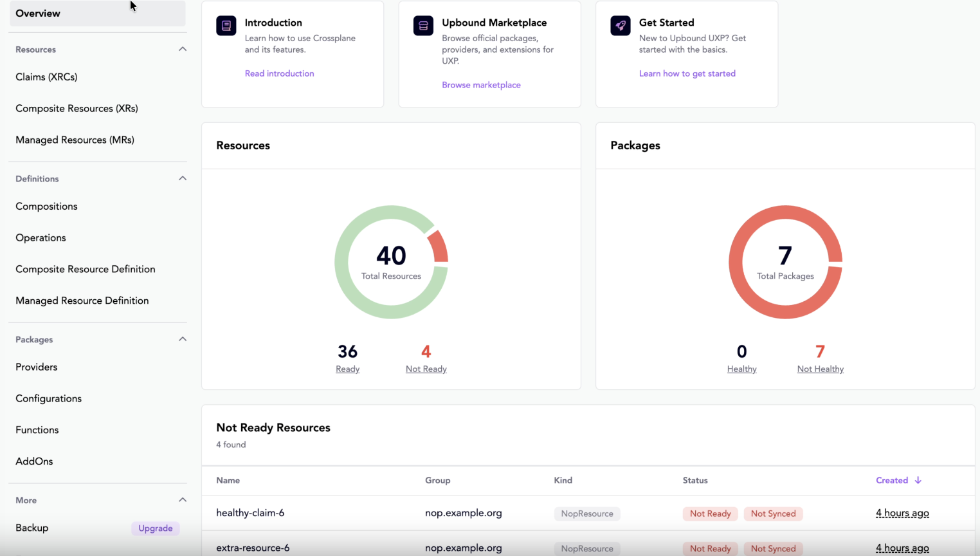Click the Upbound Marketplace stack icon
This screenshot has width=980, height=556.
point(423,26)
